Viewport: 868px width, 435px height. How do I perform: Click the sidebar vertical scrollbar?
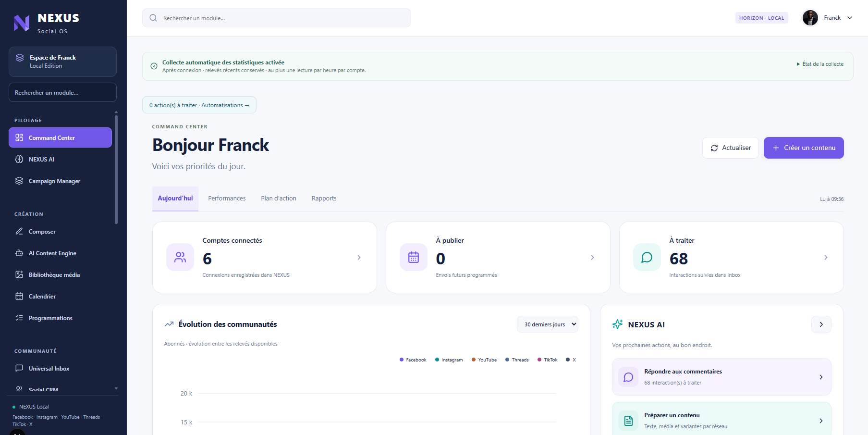(x=116, y=169)
